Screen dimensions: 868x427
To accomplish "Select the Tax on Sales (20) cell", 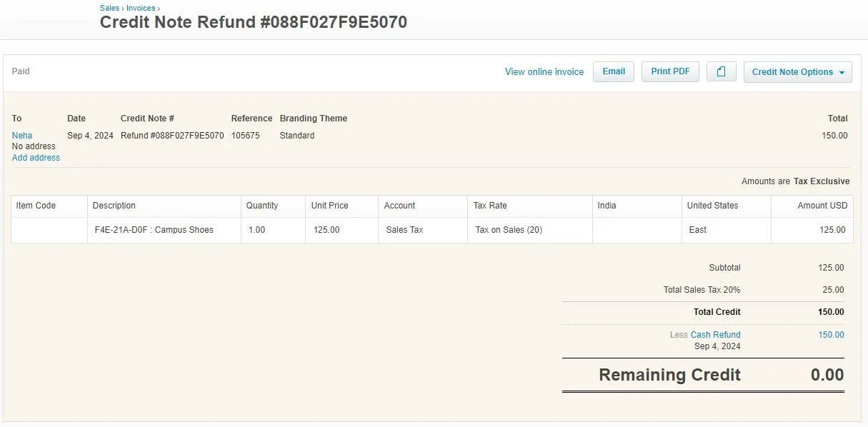I will [x=529, y=230].
